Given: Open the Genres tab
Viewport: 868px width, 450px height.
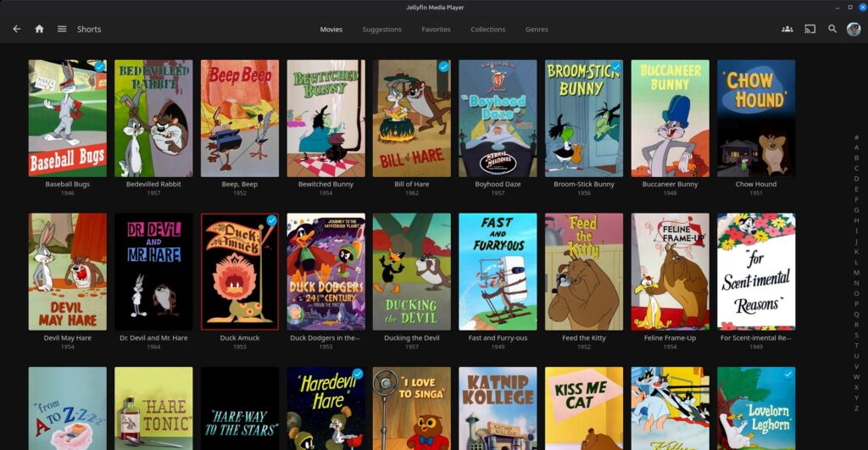Looking at the screenshot, I should (537, 30).
